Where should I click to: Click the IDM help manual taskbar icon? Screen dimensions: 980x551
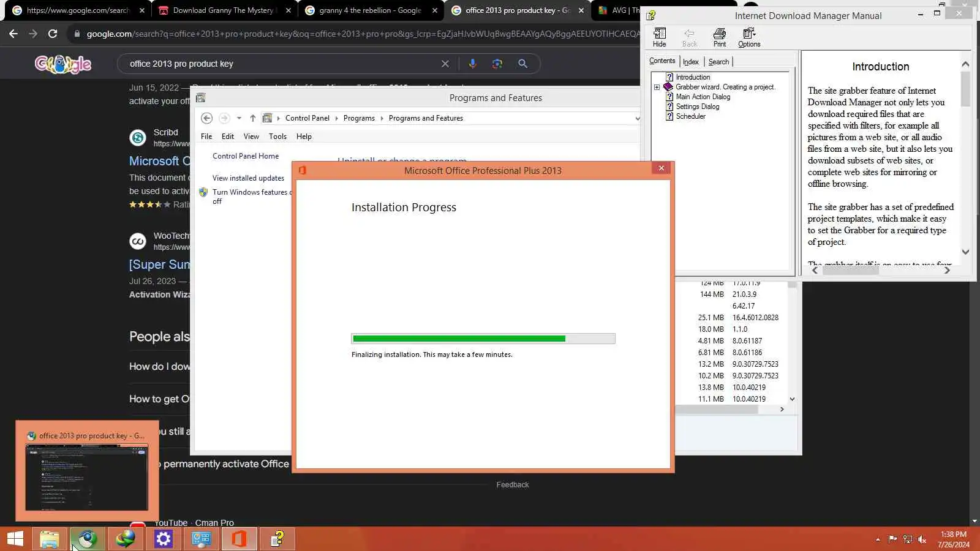(x=277, y=539)
